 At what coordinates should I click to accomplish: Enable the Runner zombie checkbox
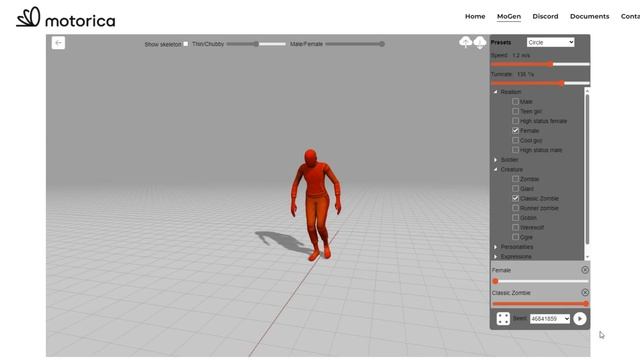516,208
